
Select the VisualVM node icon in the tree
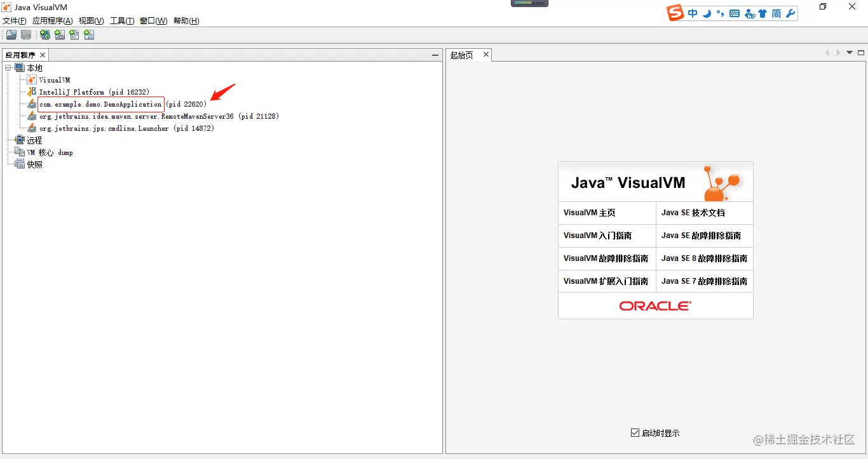click(32, 80)
